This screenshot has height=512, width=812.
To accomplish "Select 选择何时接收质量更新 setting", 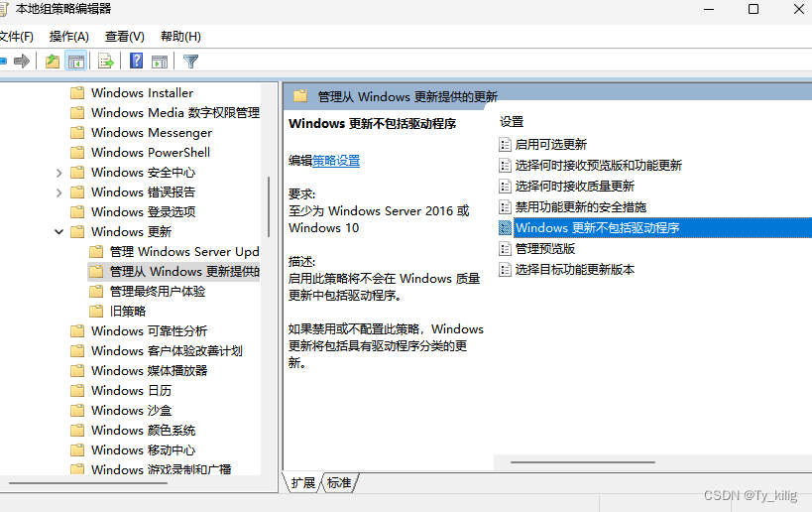I will point(574,186).
